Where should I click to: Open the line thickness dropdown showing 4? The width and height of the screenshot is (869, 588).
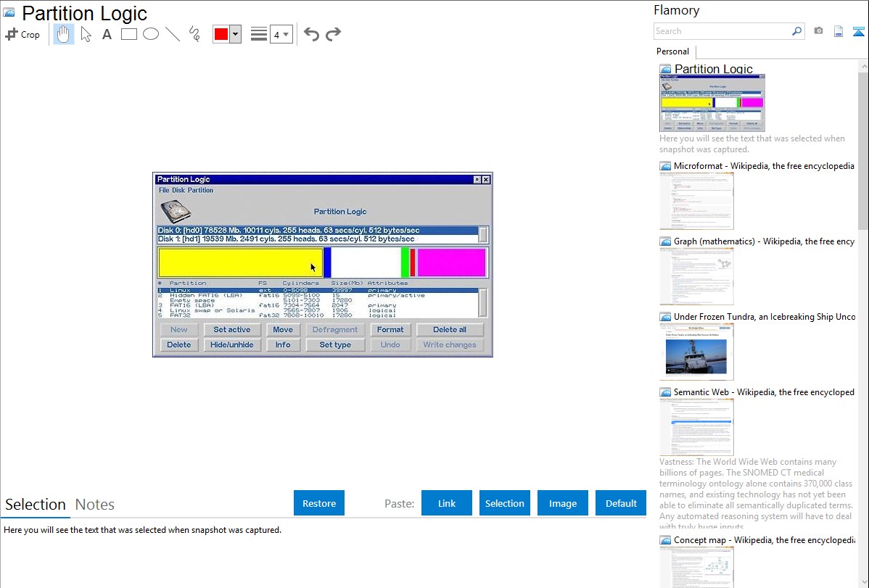tap(281, 34)
